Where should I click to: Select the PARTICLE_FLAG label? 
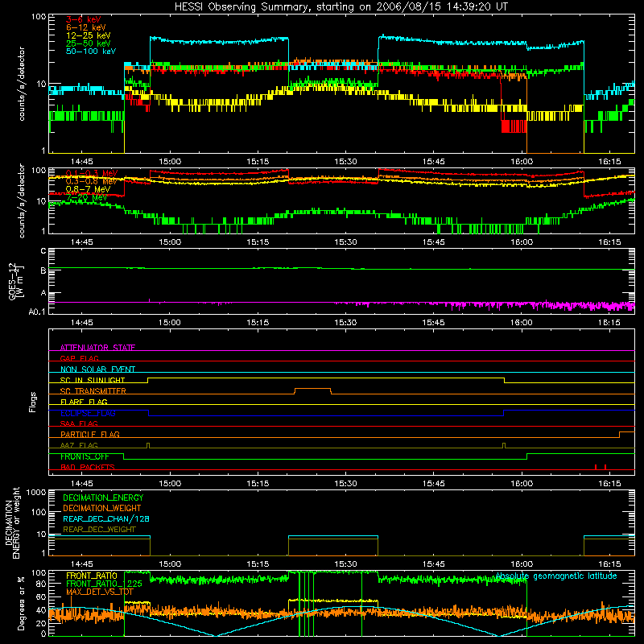(90, 434)
